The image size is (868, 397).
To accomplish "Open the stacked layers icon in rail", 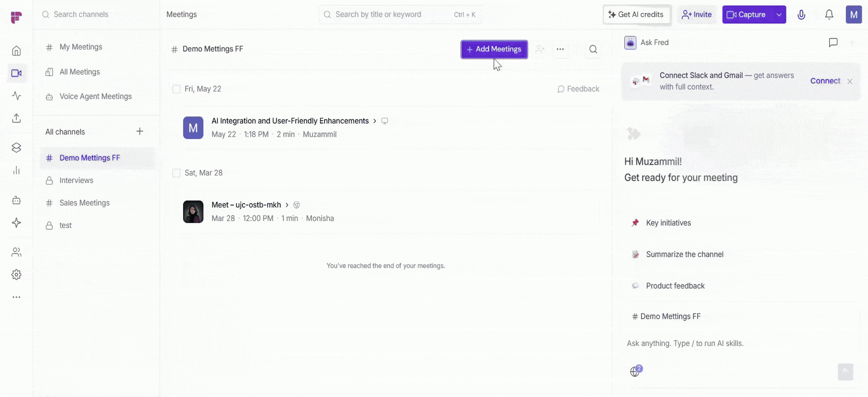I will coord(16,148).
